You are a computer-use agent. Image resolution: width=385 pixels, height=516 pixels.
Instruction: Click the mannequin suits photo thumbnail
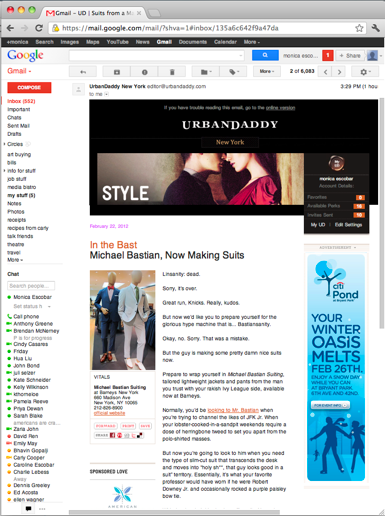pyautogui.click(x=122, y=320)
